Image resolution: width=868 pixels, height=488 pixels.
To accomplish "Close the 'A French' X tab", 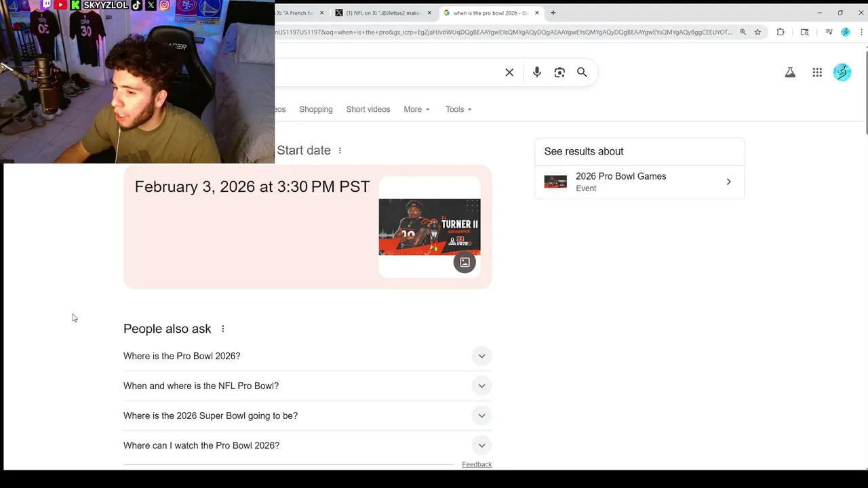I will pyautogui.click(x=321, y=13).
